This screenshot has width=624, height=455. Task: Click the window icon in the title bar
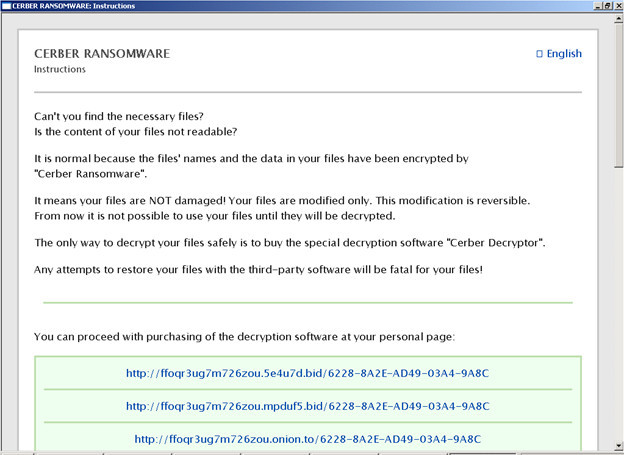[x=6, y=6]
